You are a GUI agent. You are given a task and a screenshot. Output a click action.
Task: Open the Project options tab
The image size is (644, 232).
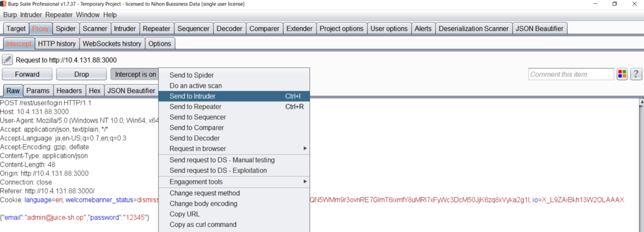pos(341,28)
